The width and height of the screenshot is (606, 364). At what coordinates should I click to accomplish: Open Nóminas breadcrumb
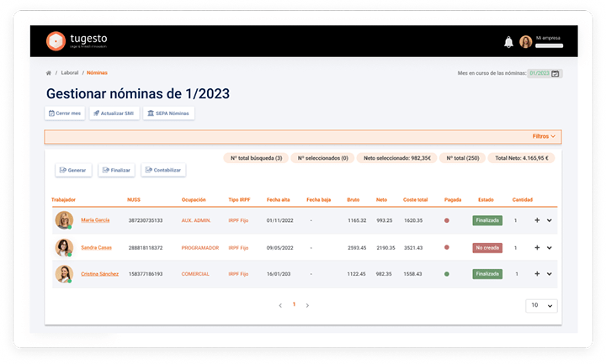[97, 72]
